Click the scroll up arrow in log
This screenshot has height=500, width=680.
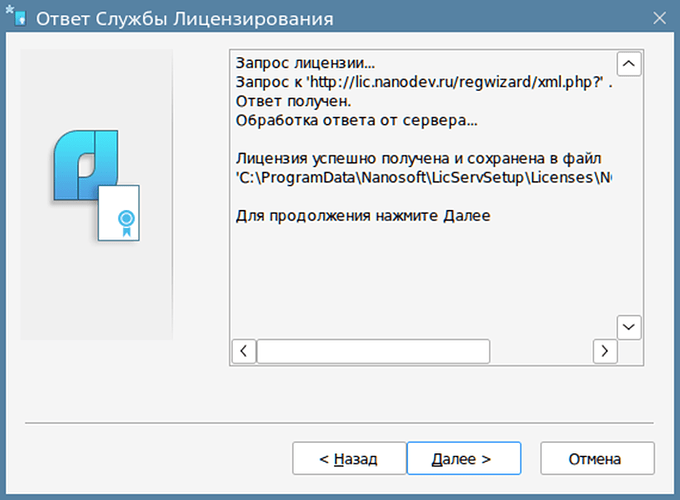coord(629,64)
